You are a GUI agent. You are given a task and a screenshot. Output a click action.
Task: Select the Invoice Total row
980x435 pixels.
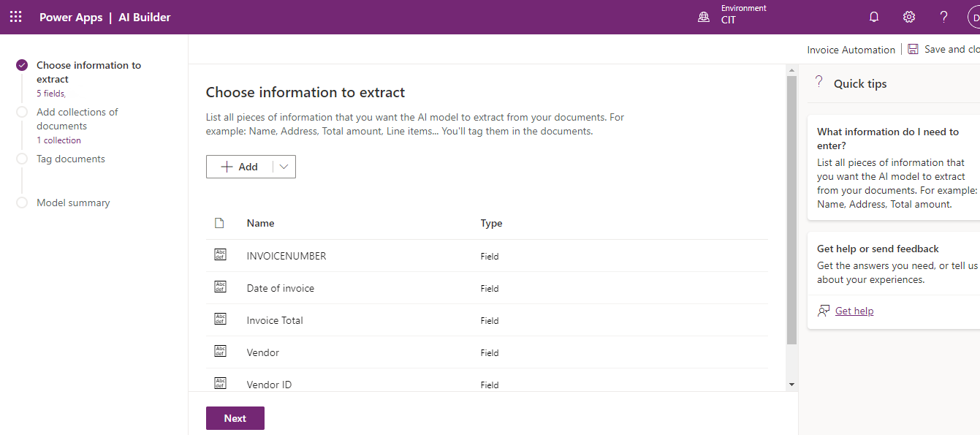[x=487, y=320]
